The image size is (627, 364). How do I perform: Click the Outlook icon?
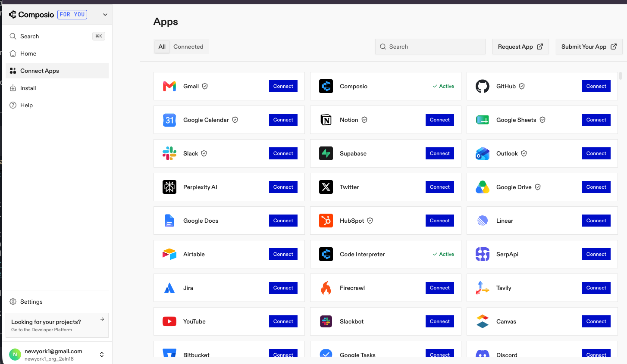483,153
